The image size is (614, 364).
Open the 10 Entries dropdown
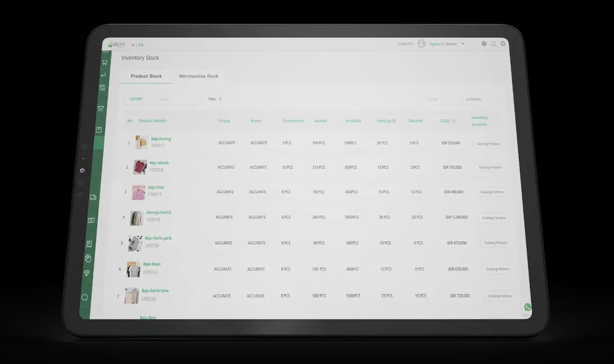click(x=479, y=99)
